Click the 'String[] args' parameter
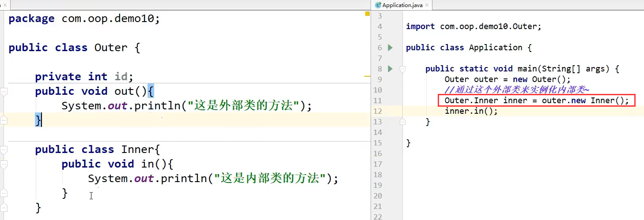The width and height of the screenshot is (644, 220). [x=576, y=69]
